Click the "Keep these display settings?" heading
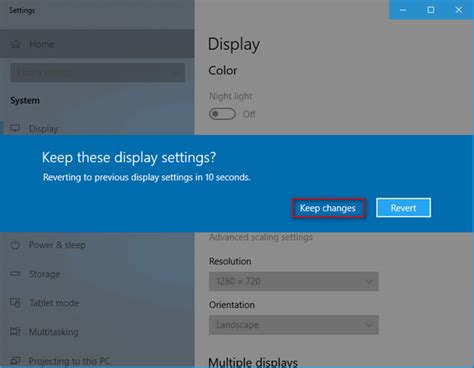474x368 pixels. (129, 157)
